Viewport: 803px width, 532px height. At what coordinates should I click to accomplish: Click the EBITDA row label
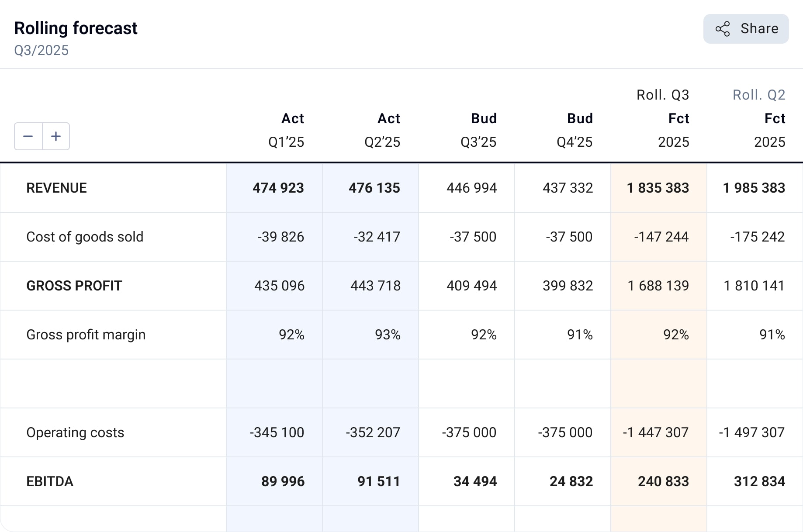pyautogui.click(x=50, y=481)
